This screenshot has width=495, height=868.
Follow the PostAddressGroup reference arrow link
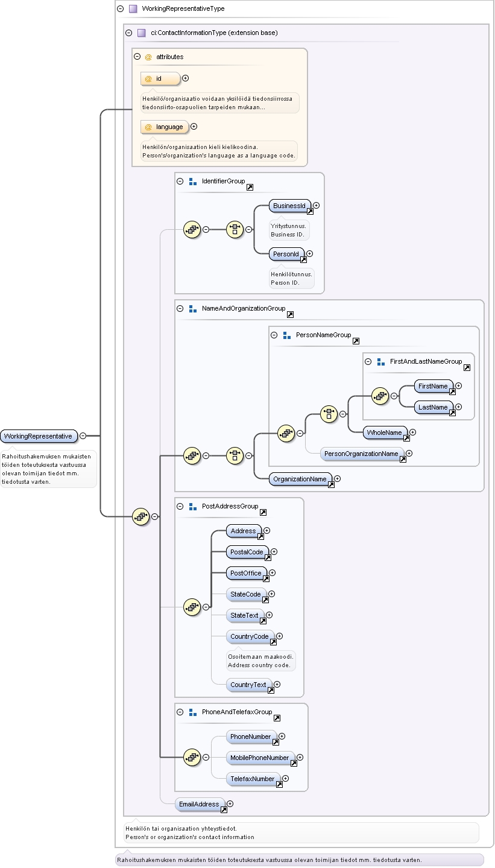click(x=263, y=513)
